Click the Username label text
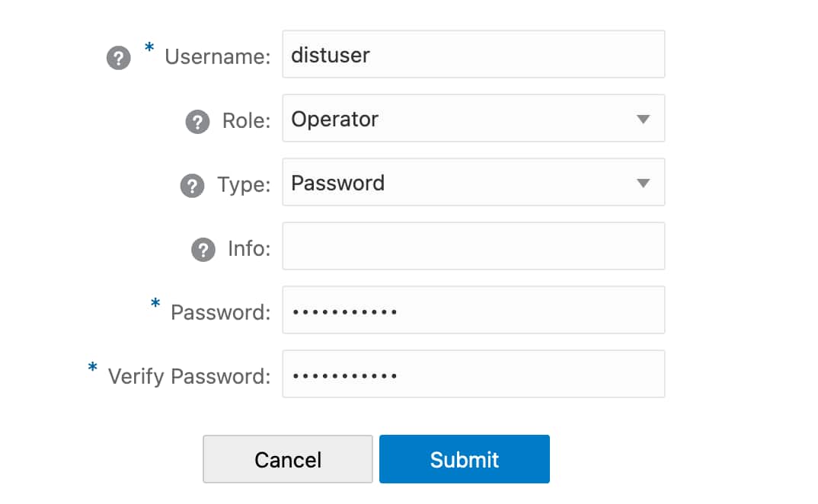Image resolution: width=818 pixels, height=504 pixels. pyautogui.click(x=218, y=57)
